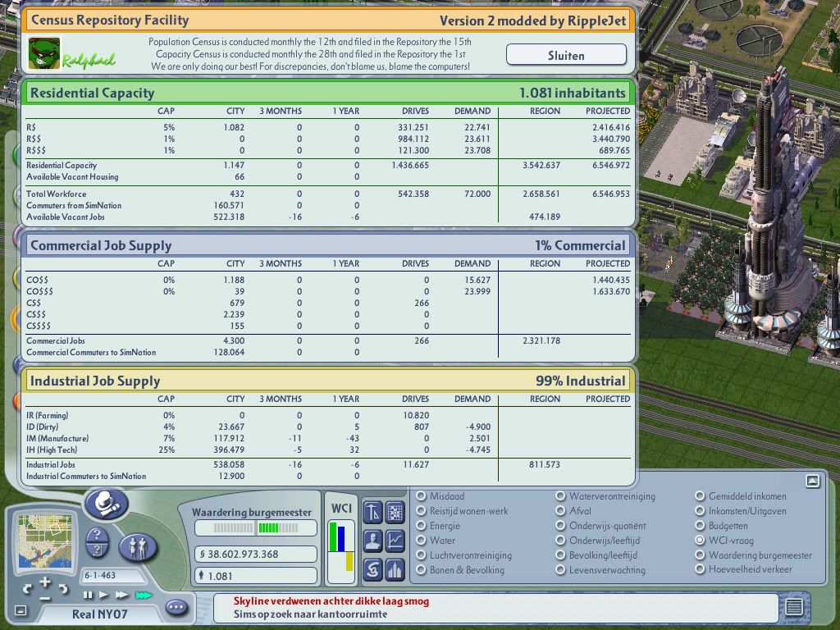The height and width of the screenshot is (630, 840).
Task: Click the Residential Capacity section header
Action: (328, 93)
